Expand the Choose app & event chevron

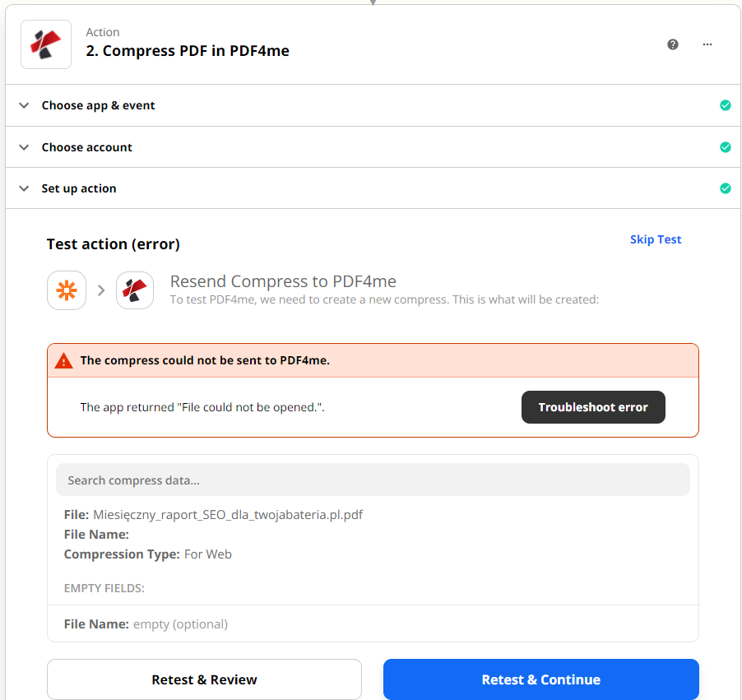24,105
